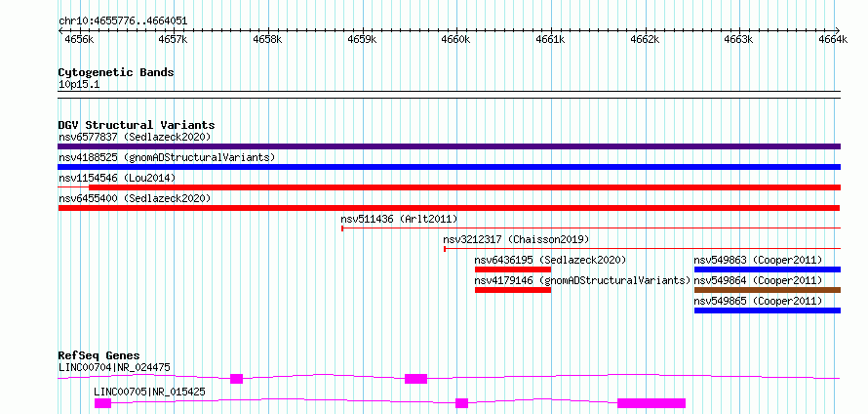Click first LINC00705 exon block near 4656.2k
The image size is (868, 414).
102,403
